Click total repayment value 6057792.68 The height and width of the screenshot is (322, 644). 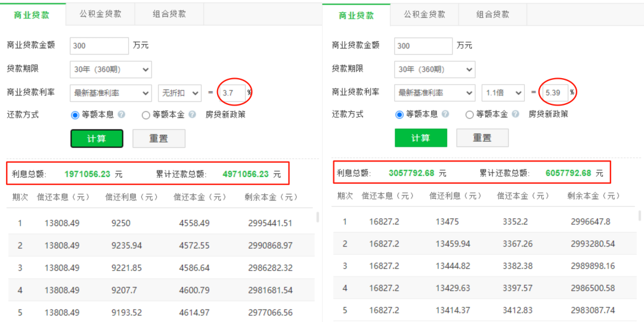coord(568,174)
